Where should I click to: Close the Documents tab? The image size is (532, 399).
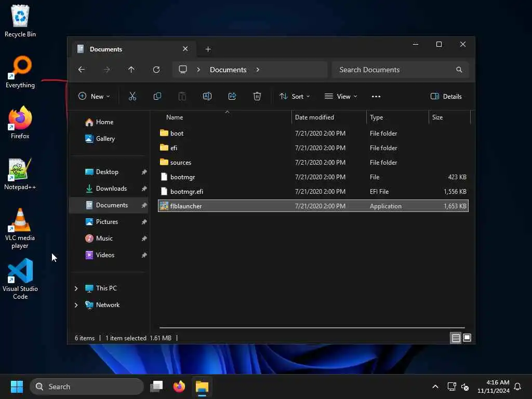[x=185, y=49]
